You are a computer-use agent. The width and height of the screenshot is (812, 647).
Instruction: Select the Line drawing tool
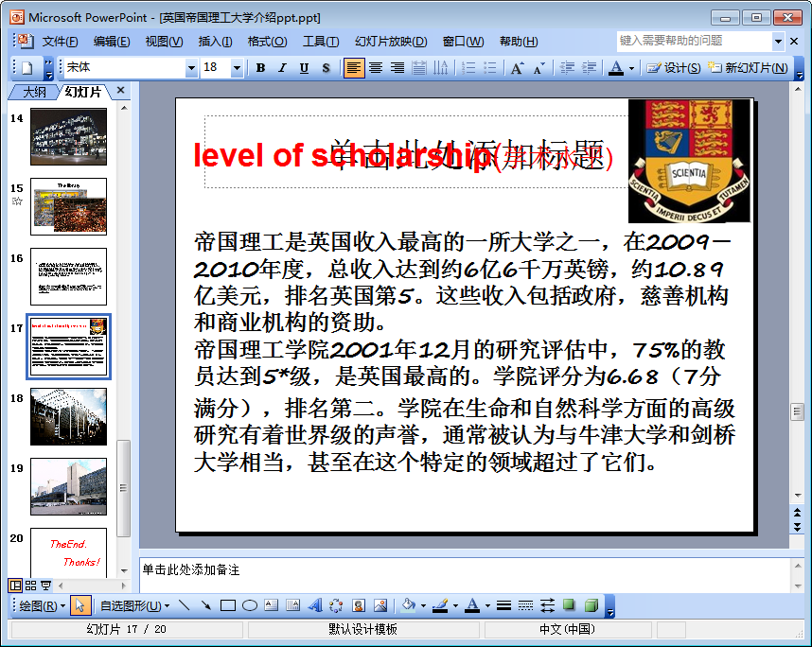pos(184,605)
